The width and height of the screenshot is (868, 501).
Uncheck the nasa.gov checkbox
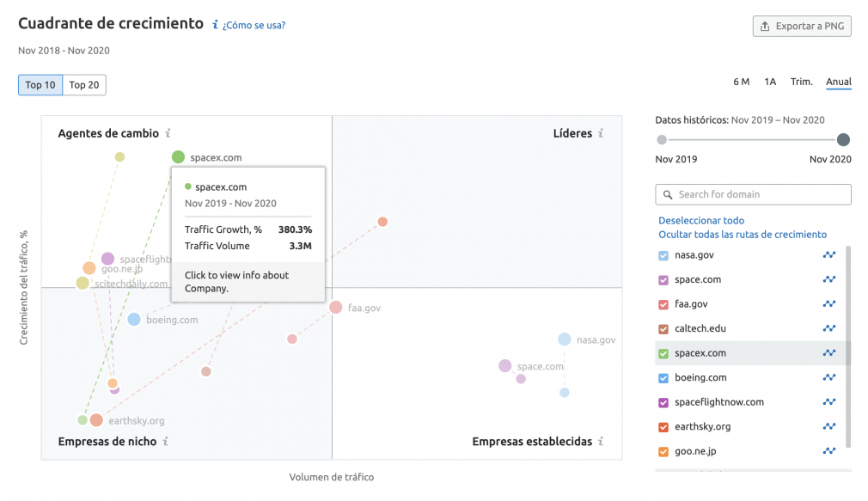[663, 256]
